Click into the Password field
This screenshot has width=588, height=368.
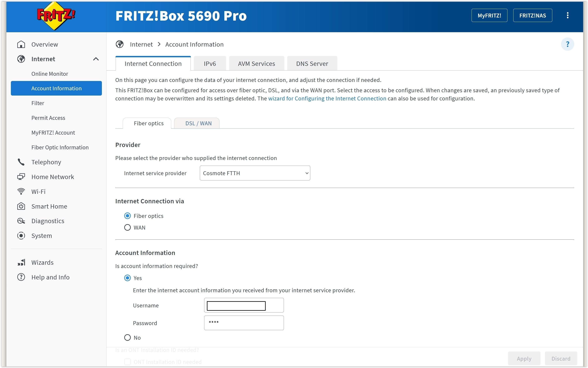point(244,323)
